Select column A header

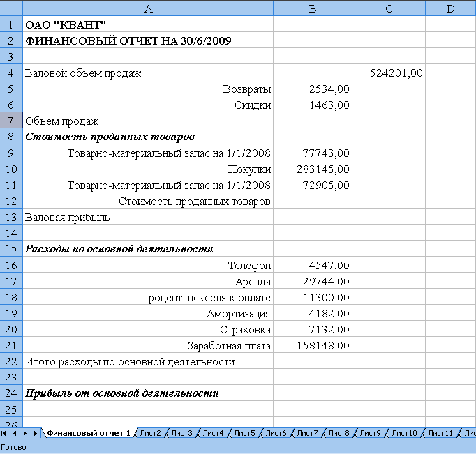pyautogui.click(x=148, y=8)
